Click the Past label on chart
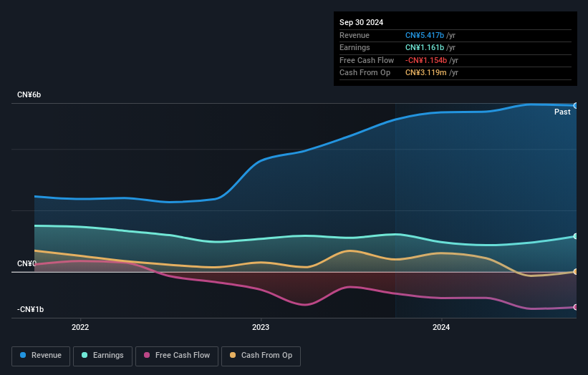 562,112
